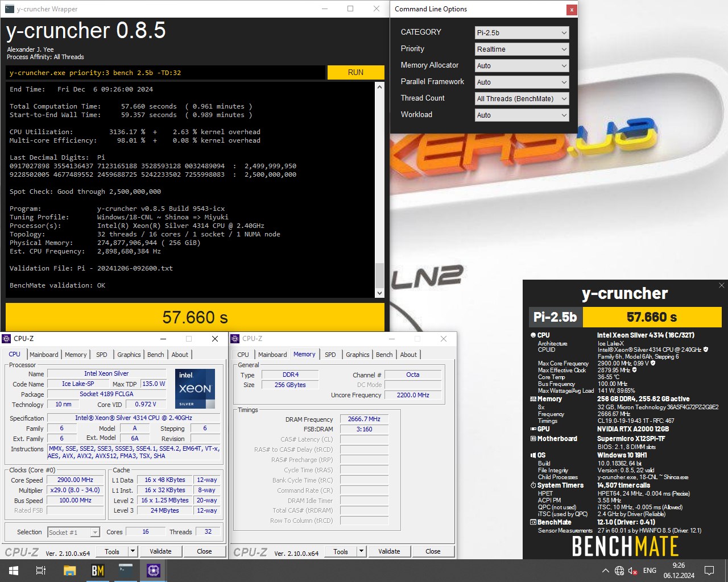Open Bench tab in right CPU-Z window
This screenshot has width=728, height=582.
[384, 355]
